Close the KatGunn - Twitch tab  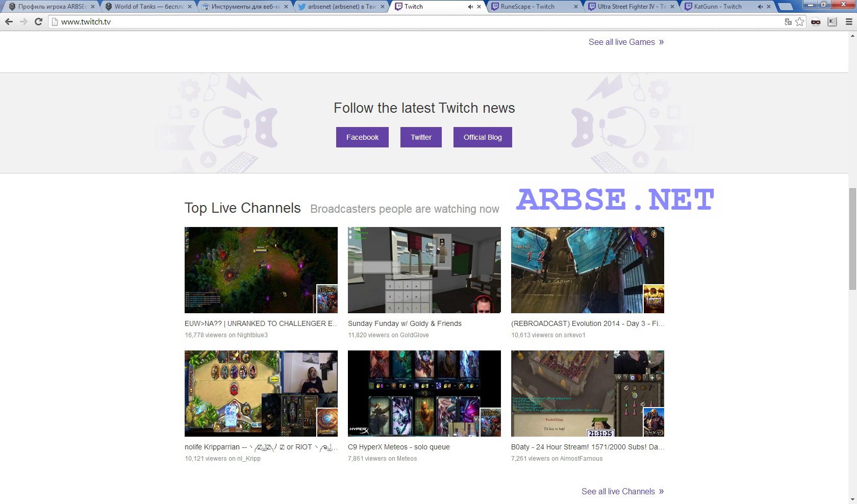click(769, 7)
